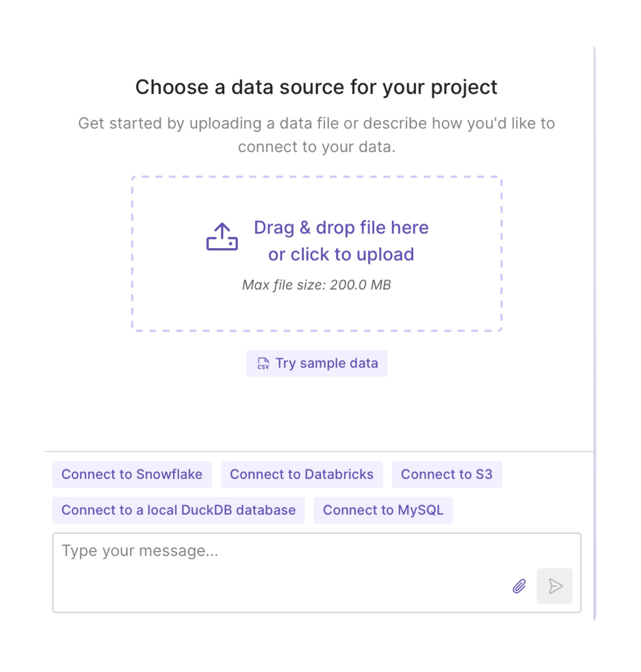Click the "Max file size: 200.0 MB" note
The width and height of the screenshot is (641, 672).
pos(317,285)
